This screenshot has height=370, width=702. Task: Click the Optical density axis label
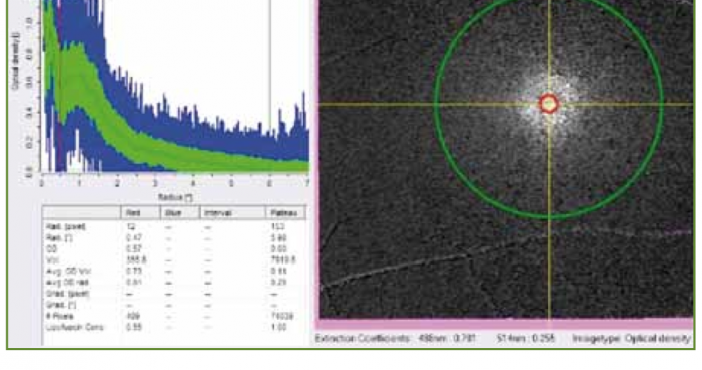[16, 60]
